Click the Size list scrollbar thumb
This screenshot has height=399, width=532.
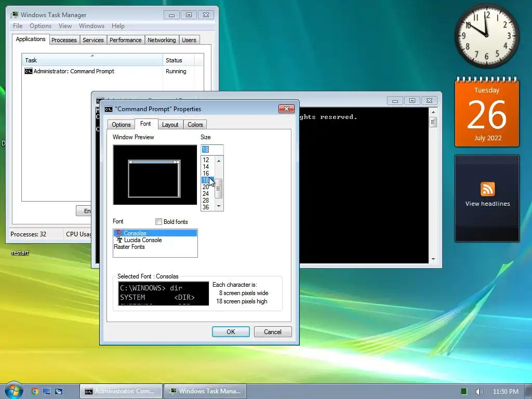[219, 188]
